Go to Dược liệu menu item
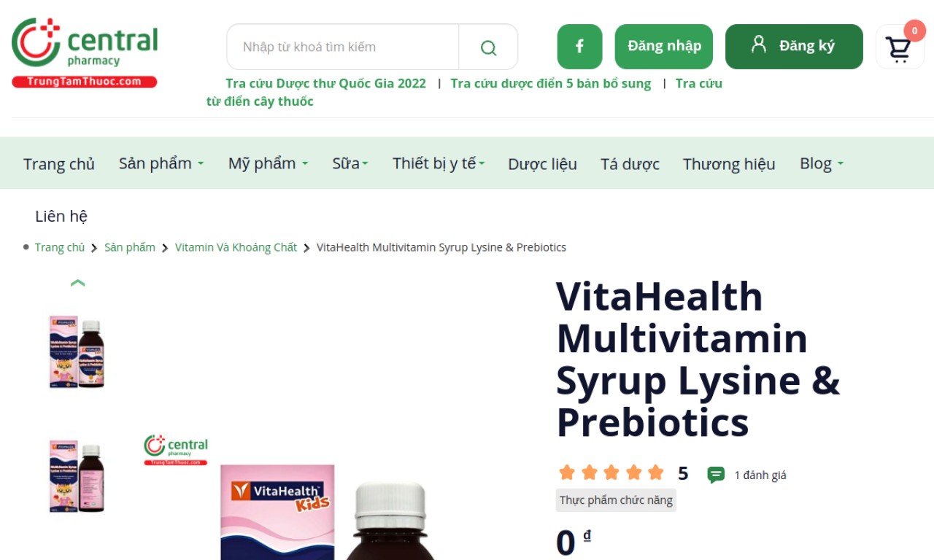Image resolution: width=934 pixels, height=560 pixels. click(x=542, y=164)
